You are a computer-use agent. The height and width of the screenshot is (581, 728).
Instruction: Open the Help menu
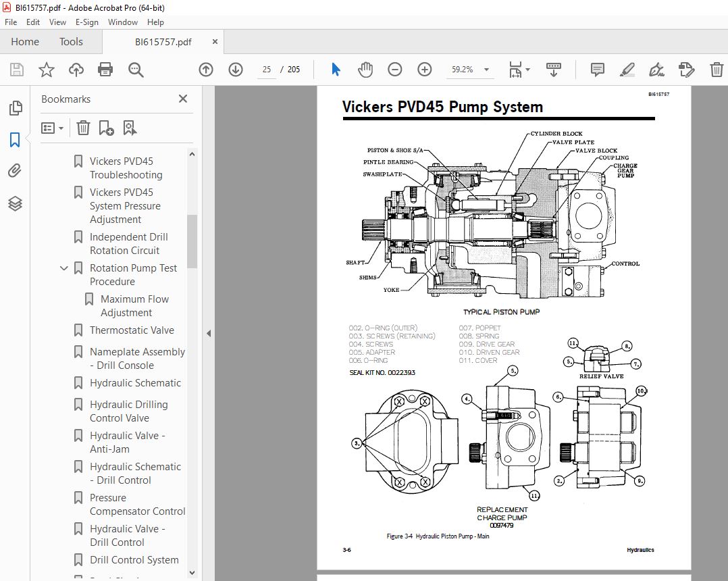155,22
